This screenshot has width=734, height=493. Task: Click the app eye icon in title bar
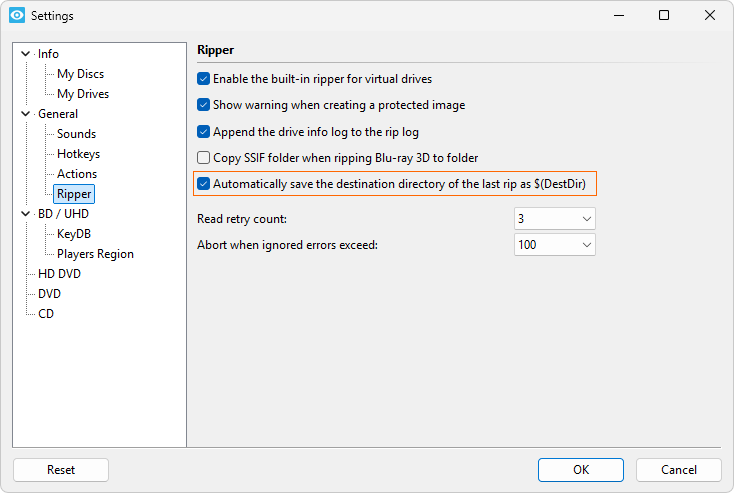pos(16,16)
